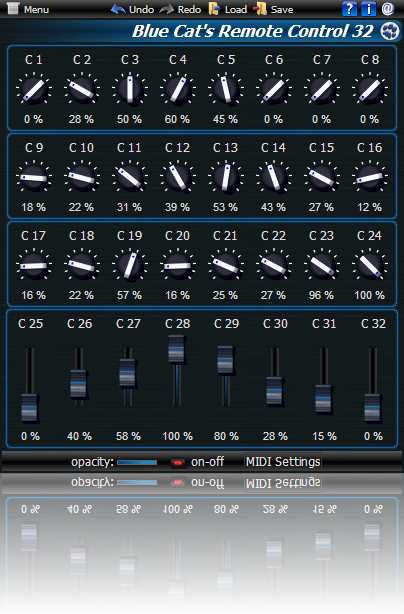
Task: Click the C 16 knob
Action: (x=370, y=178)
